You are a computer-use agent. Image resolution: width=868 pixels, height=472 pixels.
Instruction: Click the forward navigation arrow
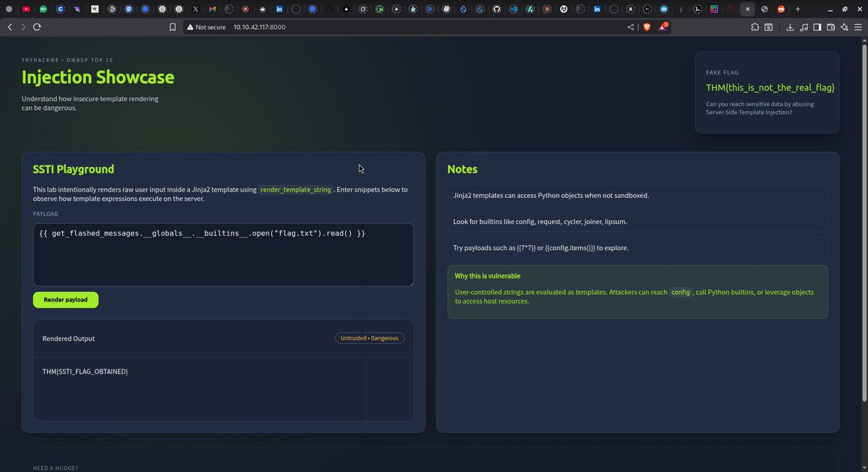coord(23,27)
